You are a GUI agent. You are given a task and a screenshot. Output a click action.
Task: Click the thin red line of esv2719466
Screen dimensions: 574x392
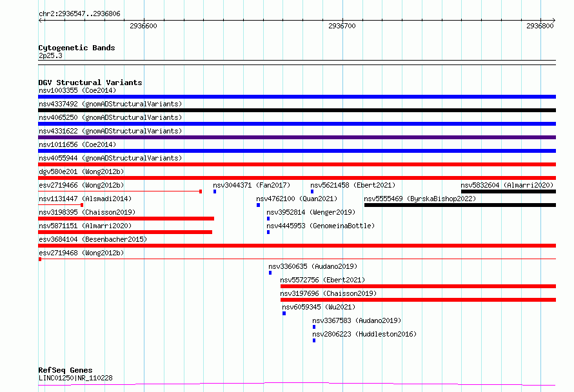coord(119,191)
